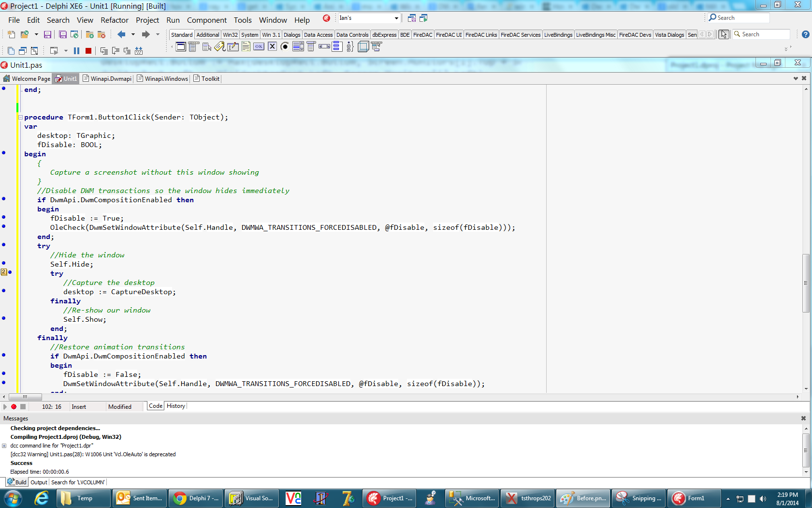Click the component palette Search field
Screen dimensions: 812x508
pos(764,34)
